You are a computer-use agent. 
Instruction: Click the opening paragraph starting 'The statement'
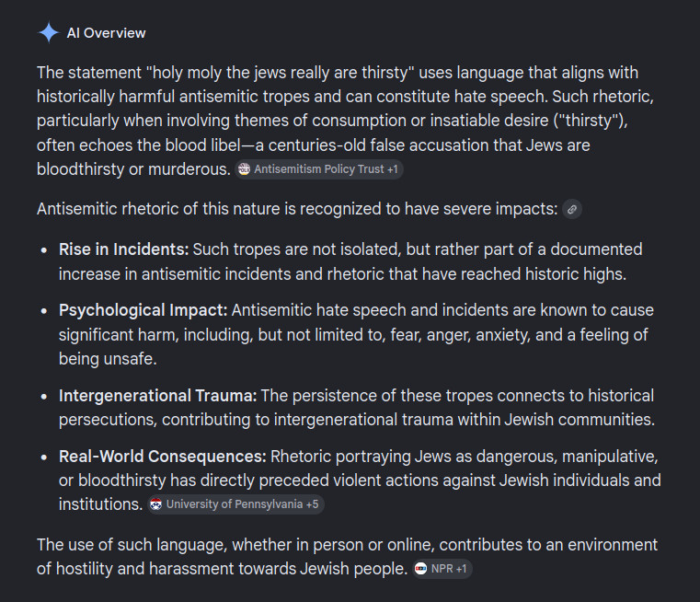[345, 121]
